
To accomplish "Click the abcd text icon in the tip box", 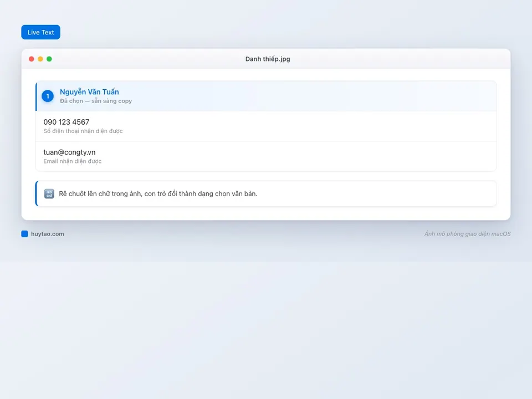I will coord(49,194).
